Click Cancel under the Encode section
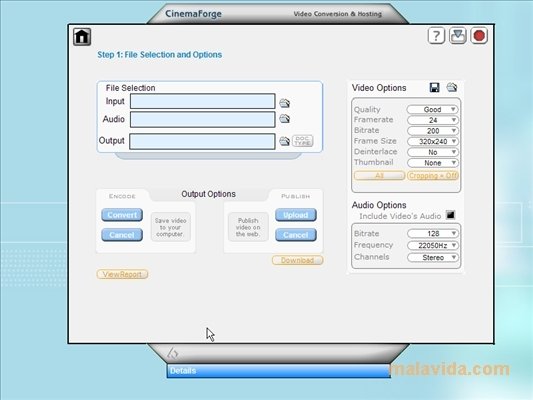533x400 pixels. [122, 235]
